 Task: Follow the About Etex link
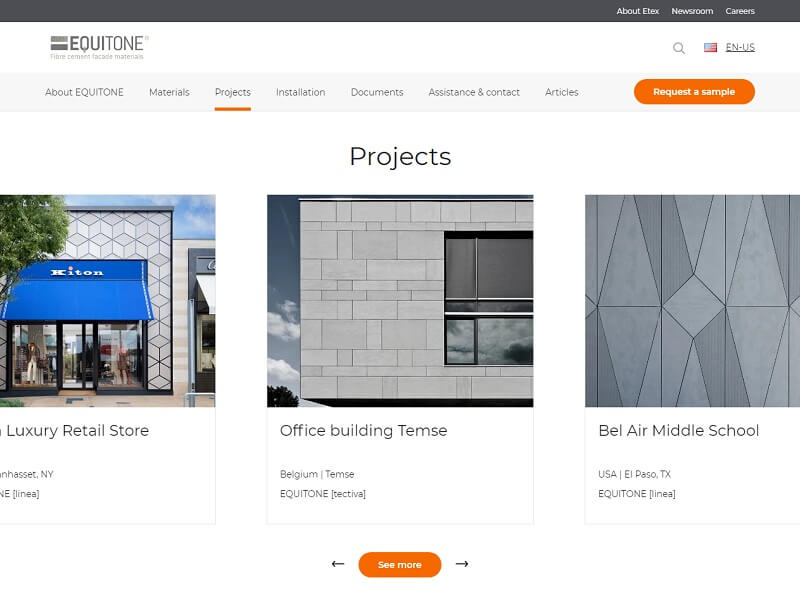click(636, 11)
